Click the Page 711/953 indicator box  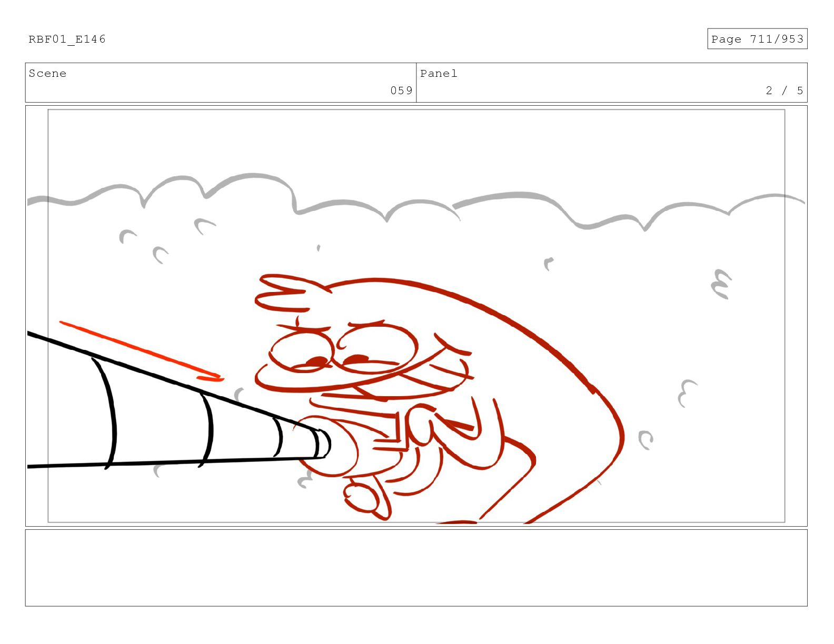click(x=757, y=39)
